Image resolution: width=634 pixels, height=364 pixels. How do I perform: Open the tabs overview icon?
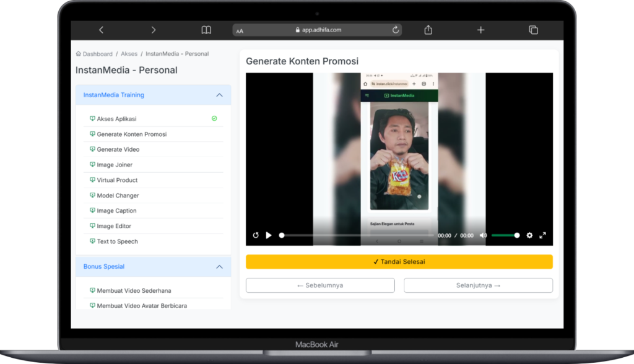(x=533, y=30)
